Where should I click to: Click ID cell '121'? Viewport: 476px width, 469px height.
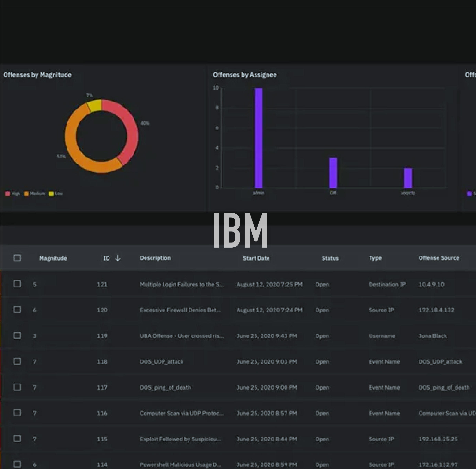[x=102, y=284]
